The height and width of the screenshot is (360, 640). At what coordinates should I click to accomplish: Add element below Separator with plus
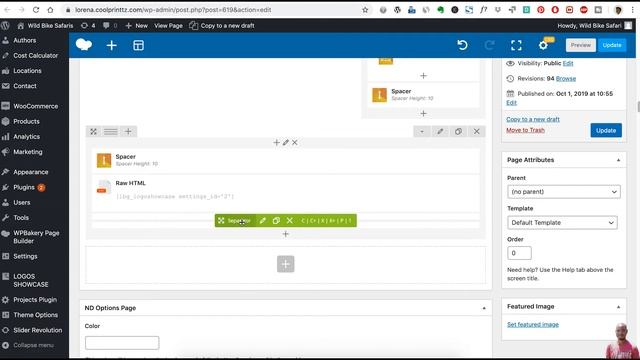click(286, 234)
